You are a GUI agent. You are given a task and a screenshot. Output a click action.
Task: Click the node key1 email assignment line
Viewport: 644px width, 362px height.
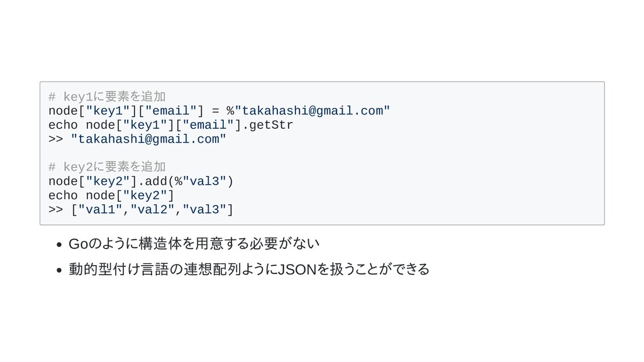click(x=219, y=111)
